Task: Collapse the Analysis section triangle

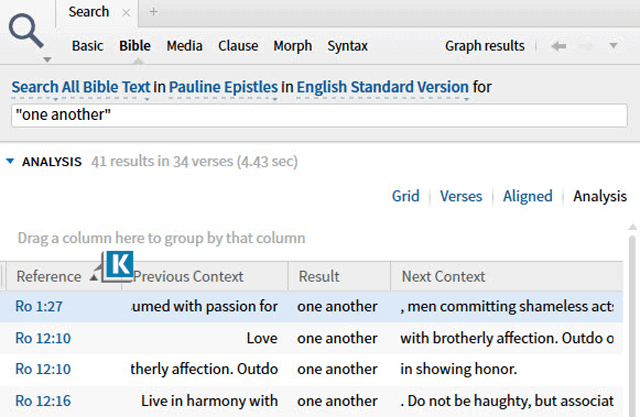Action: tap(10, 161)
